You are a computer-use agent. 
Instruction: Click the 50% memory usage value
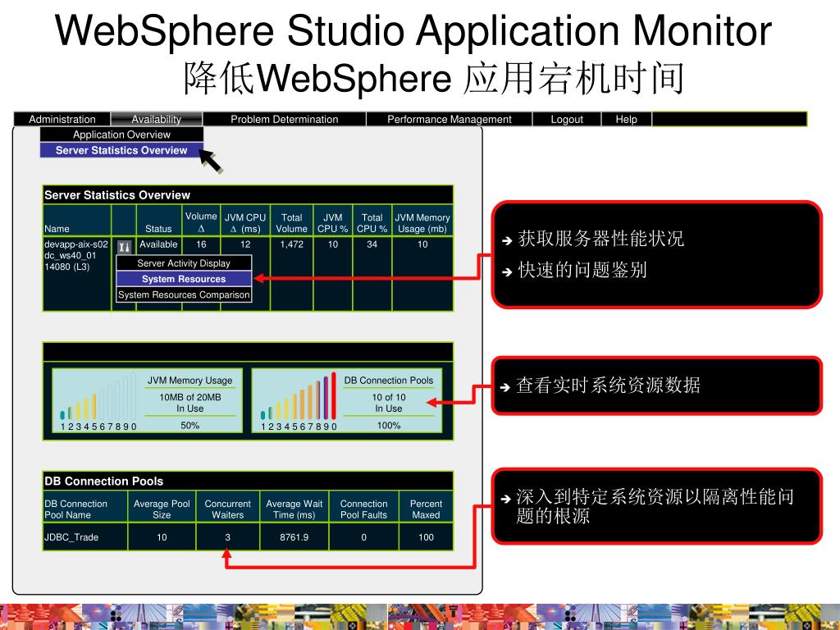tap(189, 426)
